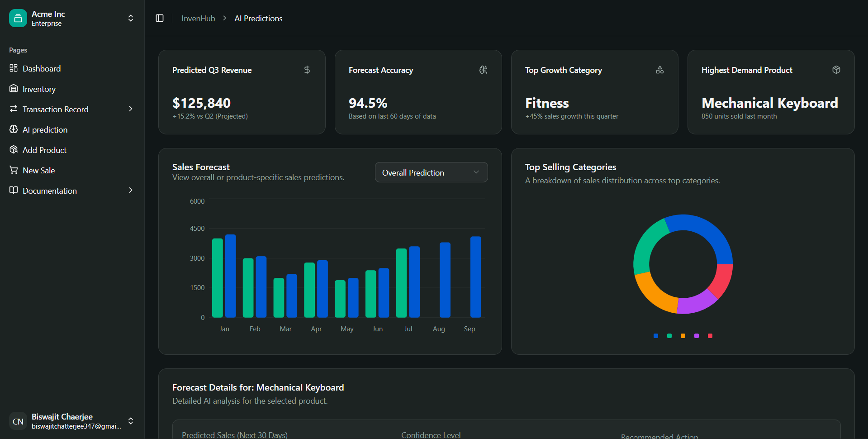Click the Highest Demand Product box icon
This screenshot has width=868, height=439.
836,70
